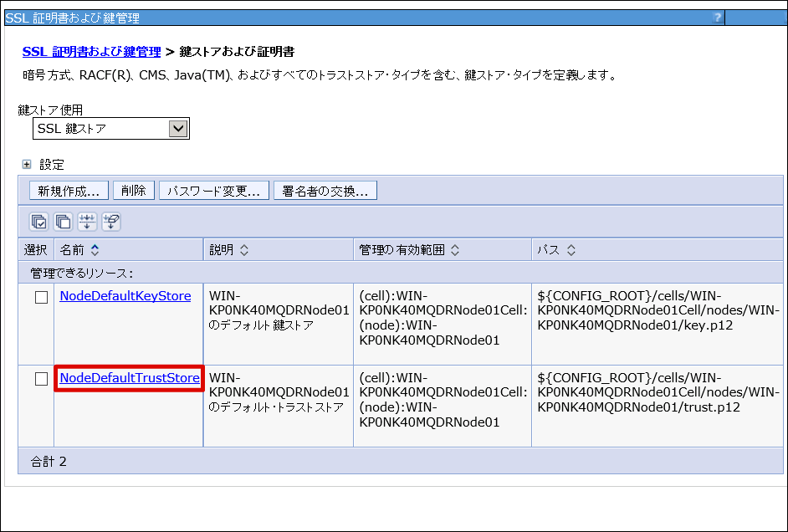Sort by the 説明 column arrows
This screenshot has width=788, height=532.
click(x=243, y=249)
